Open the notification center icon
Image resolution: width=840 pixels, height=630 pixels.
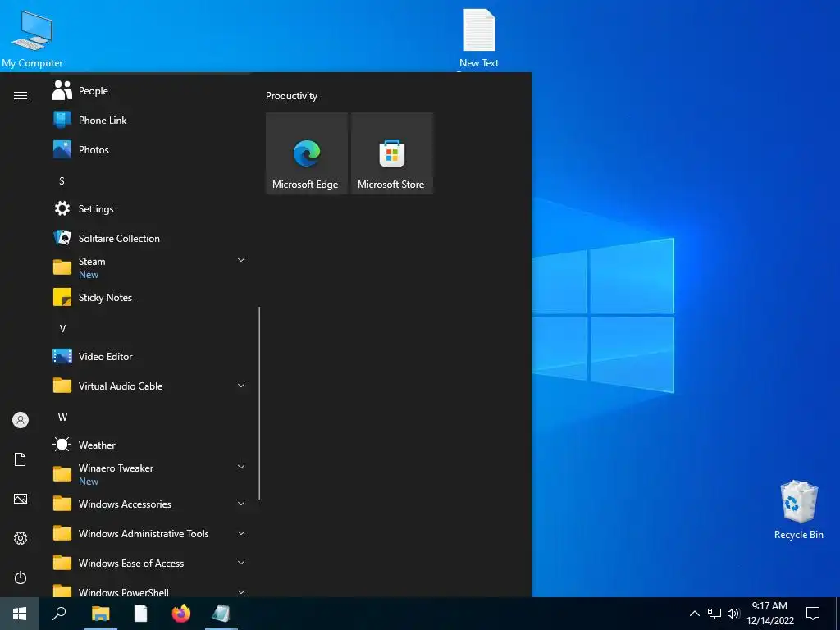point(813,614)
